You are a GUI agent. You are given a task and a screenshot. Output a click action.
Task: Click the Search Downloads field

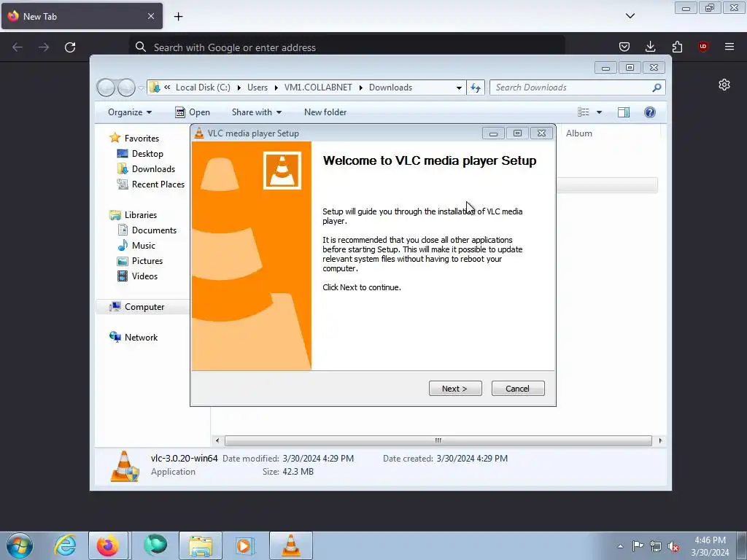coord(572,87)
